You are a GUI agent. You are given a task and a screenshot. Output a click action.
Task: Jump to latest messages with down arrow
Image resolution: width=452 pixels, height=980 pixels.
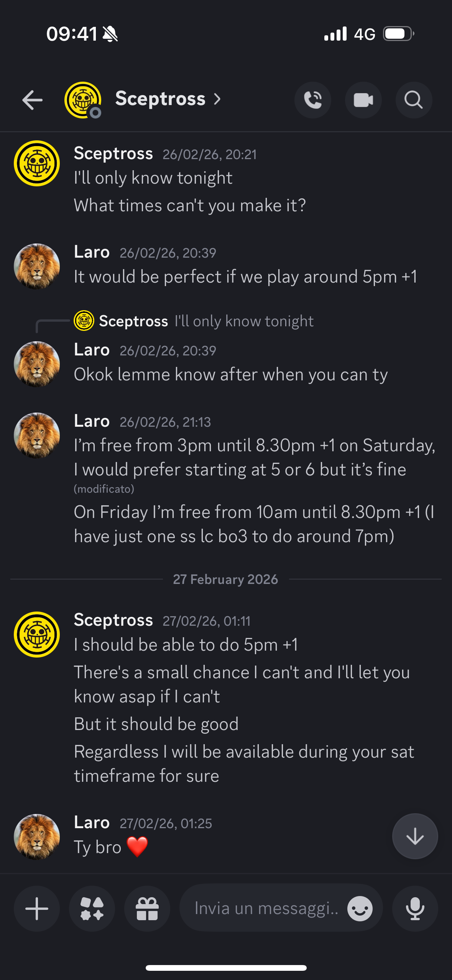tap(415, 836)
